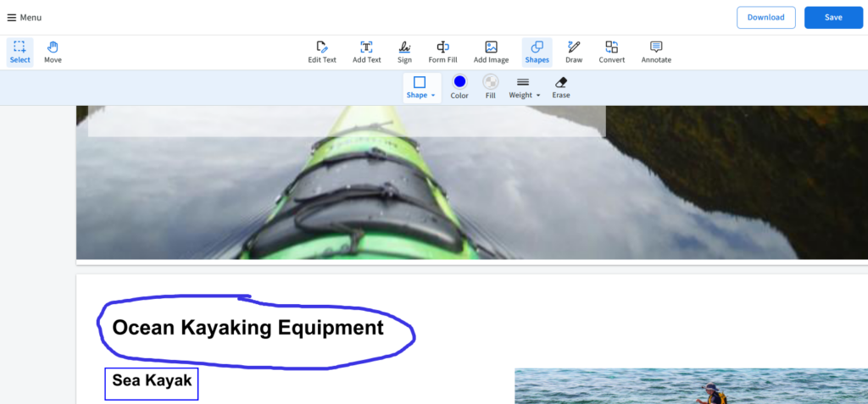This screenshot has height=404, width=868.
Task: Select the Draw tool
Action: pos(574,53)
